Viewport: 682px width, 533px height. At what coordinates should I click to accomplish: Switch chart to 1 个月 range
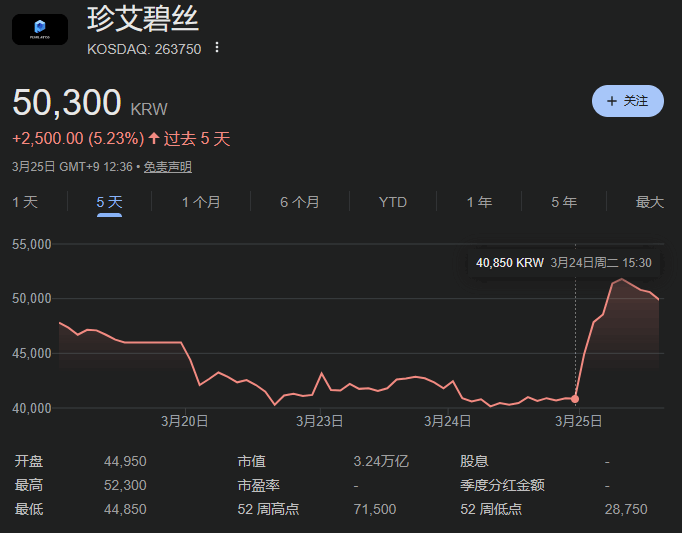201,202
